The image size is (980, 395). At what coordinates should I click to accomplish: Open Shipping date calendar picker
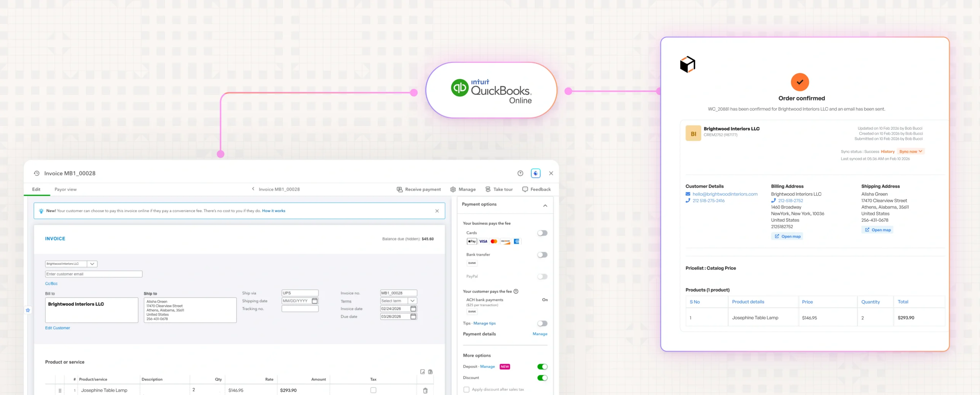point(315,301)
